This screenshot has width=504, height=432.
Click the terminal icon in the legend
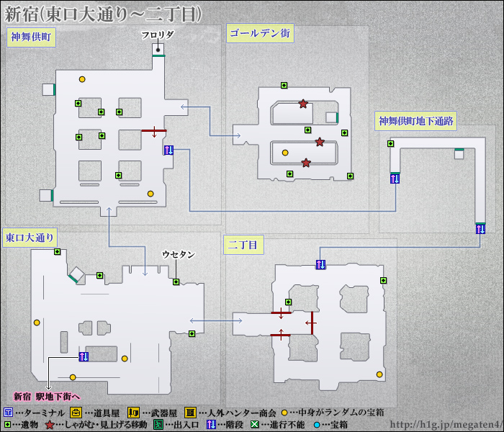tap(8, 413)
